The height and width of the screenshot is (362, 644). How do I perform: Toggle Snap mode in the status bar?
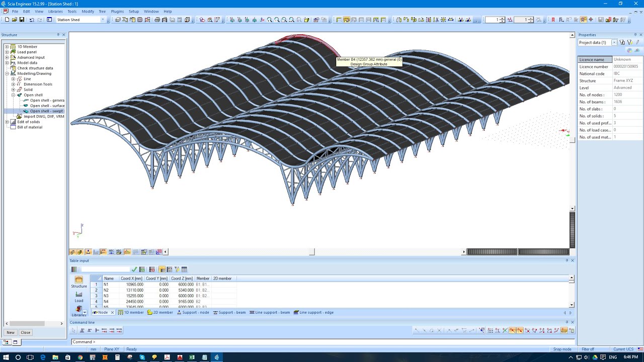point(562,349)
